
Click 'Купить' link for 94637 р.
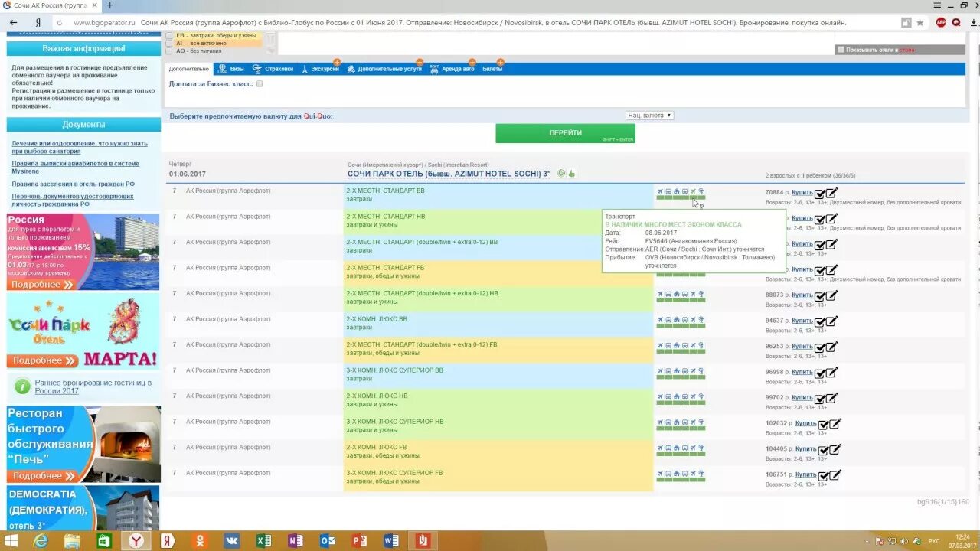coord(802,321)
